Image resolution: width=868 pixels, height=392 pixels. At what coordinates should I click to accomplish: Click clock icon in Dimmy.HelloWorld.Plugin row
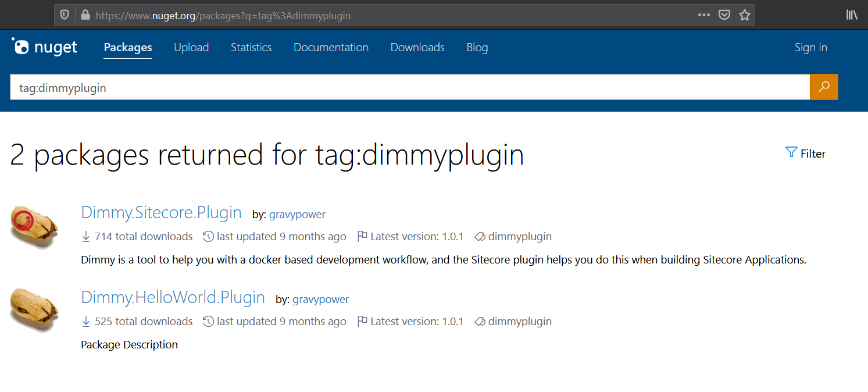tap(208, 322)
